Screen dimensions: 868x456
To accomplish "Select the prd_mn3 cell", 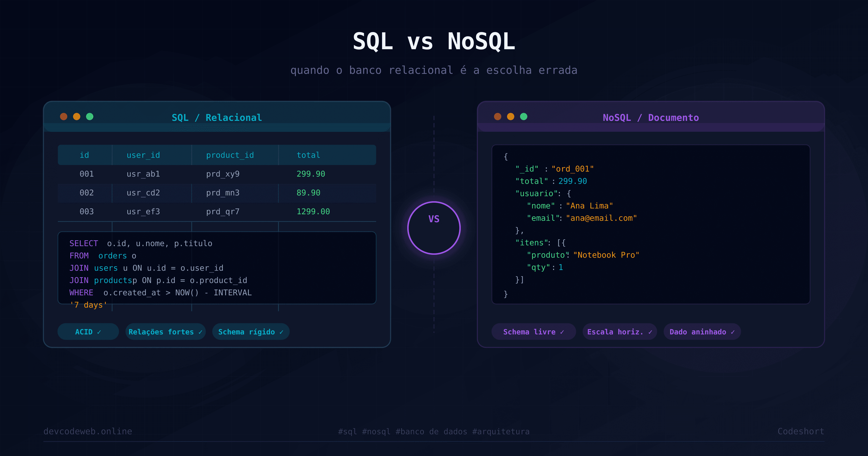I will 223,193.
